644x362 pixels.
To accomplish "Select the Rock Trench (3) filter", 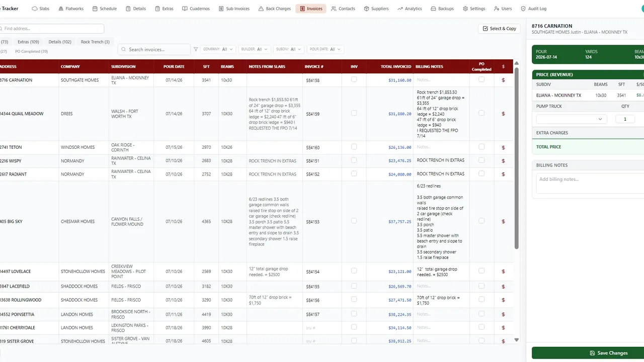I will 95,42.
